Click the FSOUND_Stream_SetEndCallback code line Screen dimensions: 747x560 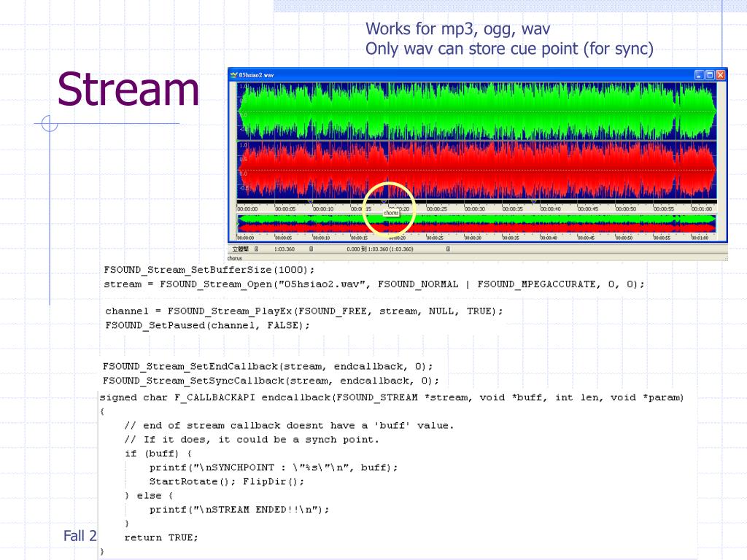pyautogui.click(x=268, y=366)
